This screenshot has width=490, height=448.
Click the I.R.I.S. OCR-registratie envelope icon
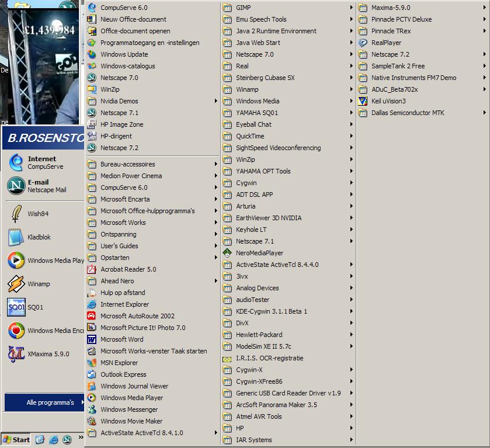227,359
